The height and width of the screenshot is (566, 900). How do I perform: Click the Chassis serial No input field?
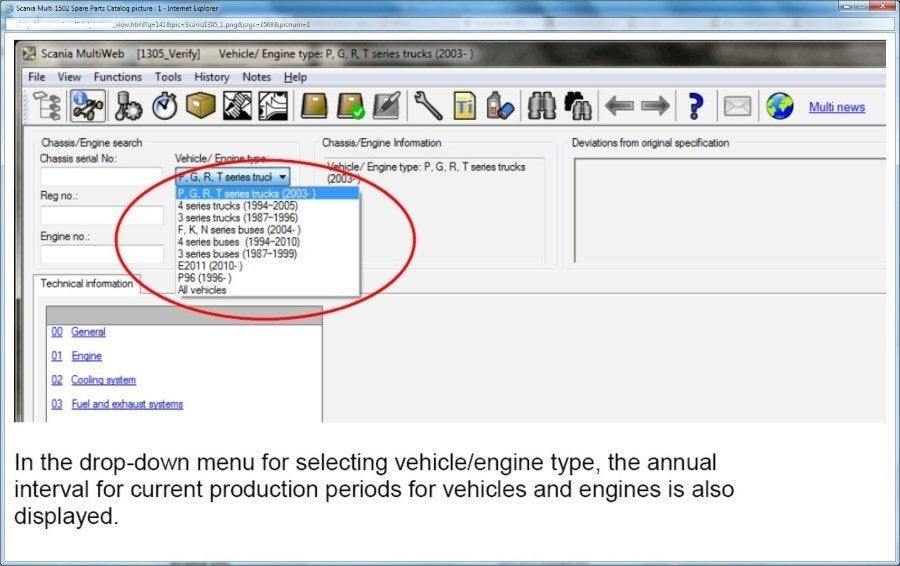click(102, 177)
